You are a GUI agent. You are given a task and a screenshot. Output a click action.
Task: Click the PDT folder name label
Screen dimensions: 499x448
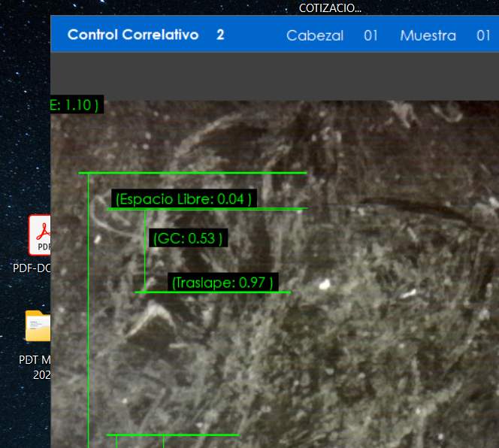pyautogui.click(x=35, y=360)
